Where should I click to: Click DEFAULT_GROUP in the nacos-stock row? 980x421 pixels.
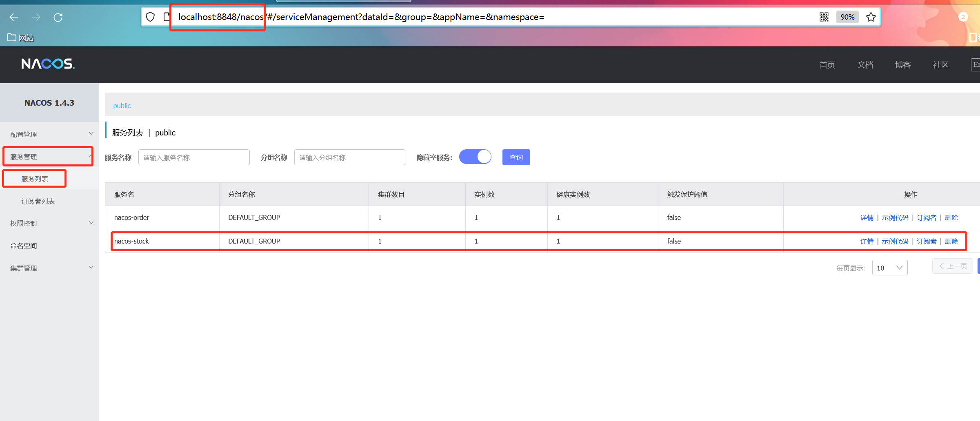[x=254, y=241]
